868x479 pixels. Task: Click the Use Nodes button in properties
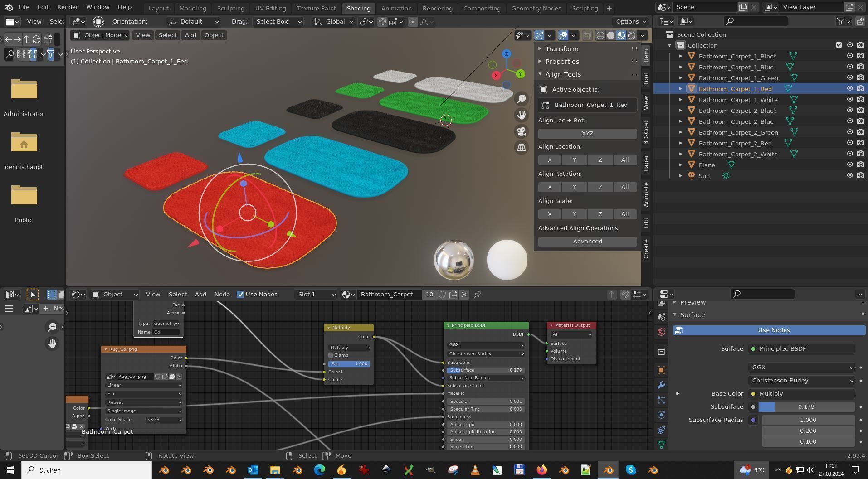769,330
